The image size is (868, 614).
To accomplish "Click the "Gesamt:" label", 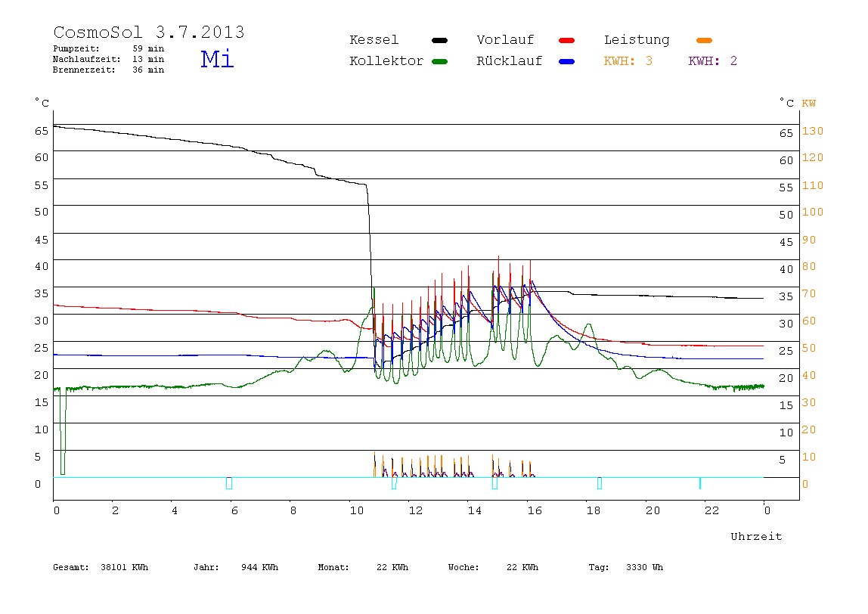I will coord(71,567).
